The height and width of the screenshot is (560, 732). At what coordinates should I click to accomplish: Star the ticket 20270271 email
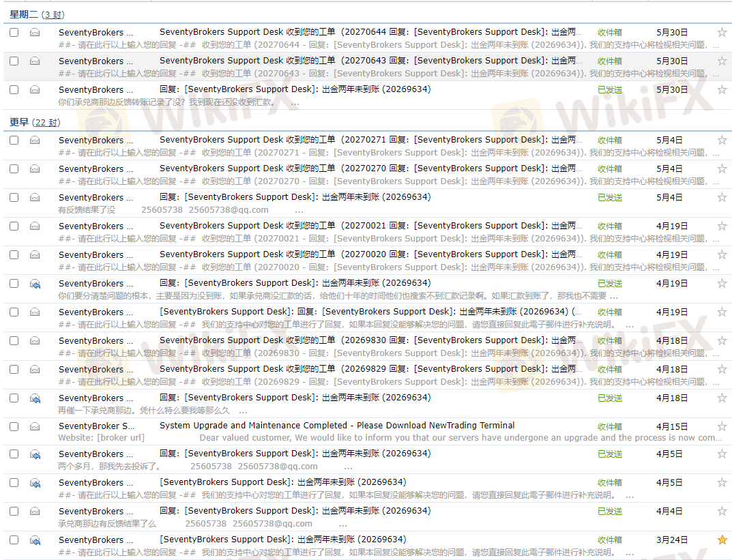[722, 140]
